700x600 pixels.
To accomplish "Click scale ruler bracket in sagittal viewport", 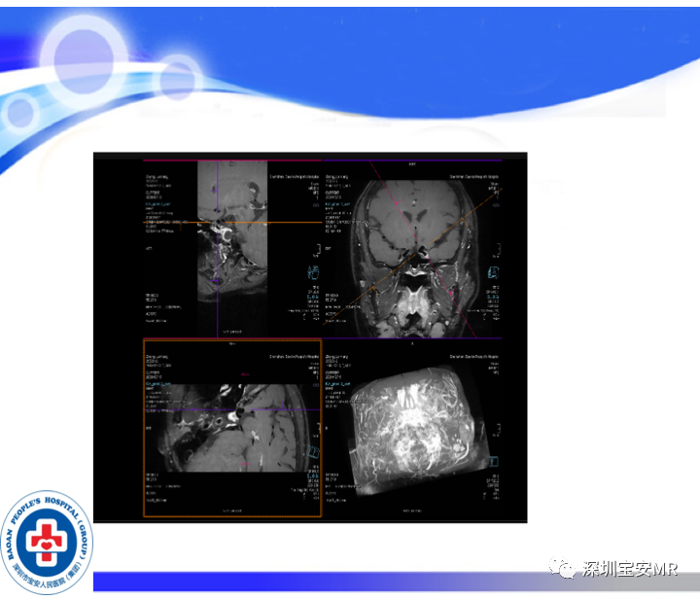I will coord(317,250).
